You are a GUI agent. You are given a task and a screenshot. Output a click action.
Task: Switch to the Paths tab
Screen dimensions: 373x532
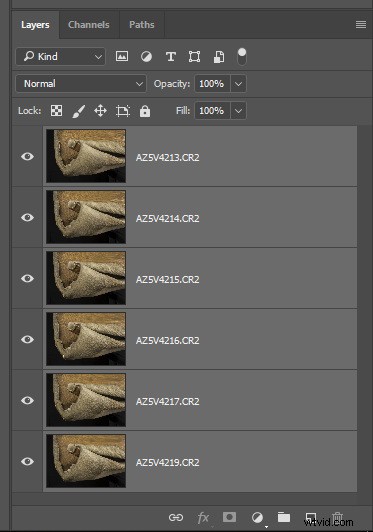click(x=142, y=24)
